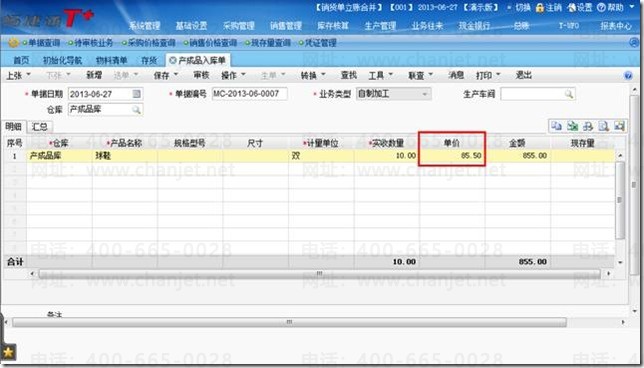Open 设置 settings icon in header

[x=571, y=8]
